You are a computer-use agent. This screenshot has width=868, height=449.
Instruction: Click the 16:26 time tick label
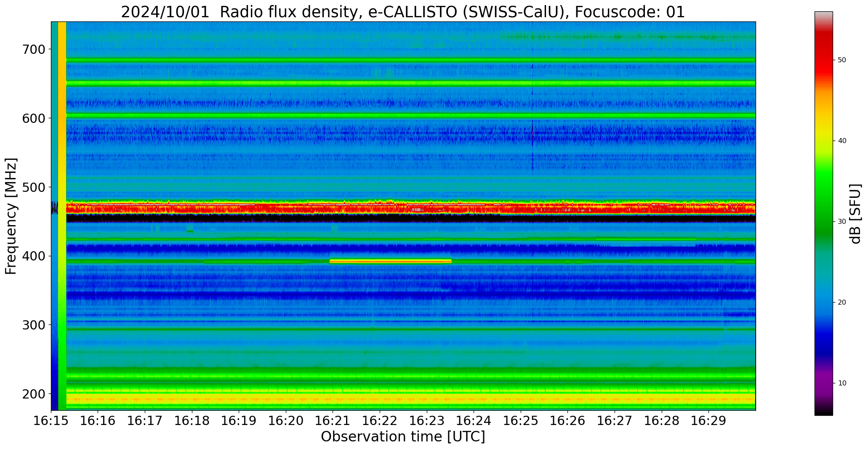pyautogui.click(x=568, y=421)
